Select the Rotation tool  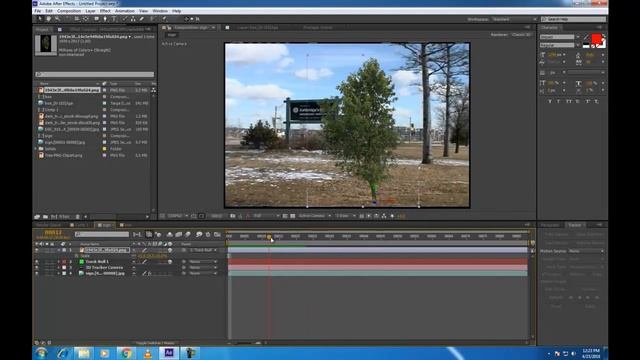click(67, 19)
